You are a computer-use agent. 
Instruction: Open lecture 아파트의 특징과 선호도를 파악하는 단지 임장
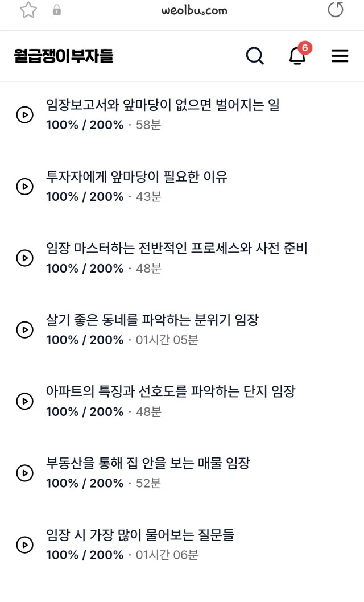(171, 391)
